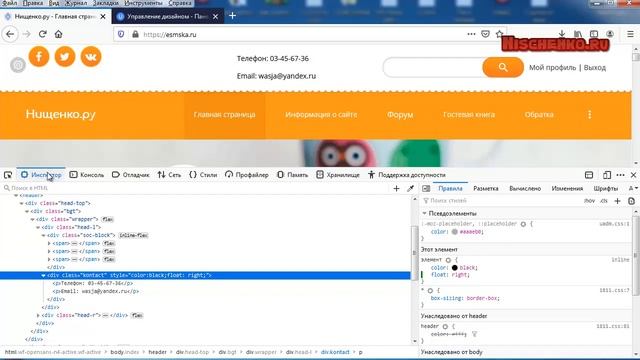The height and width of the screenshot is (360, 640).
Task: Open the black color swatch of the element rule
Action: click(x=454, y=268)
